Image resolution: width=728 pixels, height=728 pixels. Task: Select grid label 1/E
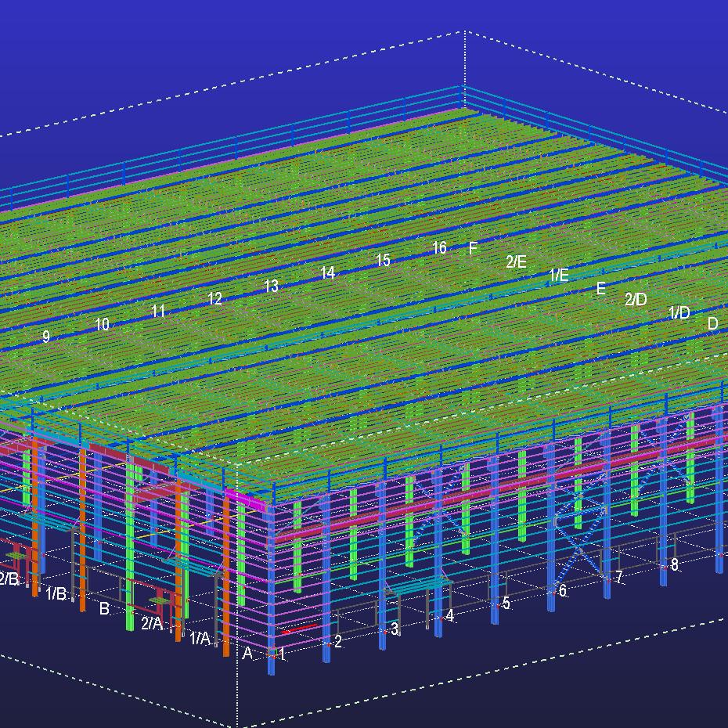(x=558, y=276)
